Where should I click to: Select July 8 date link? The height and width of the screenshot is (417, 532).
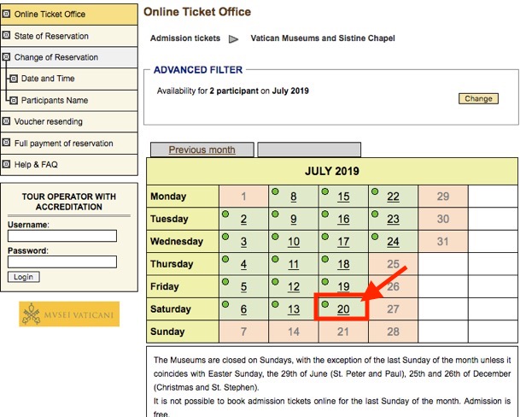click(x=294, y=197)
